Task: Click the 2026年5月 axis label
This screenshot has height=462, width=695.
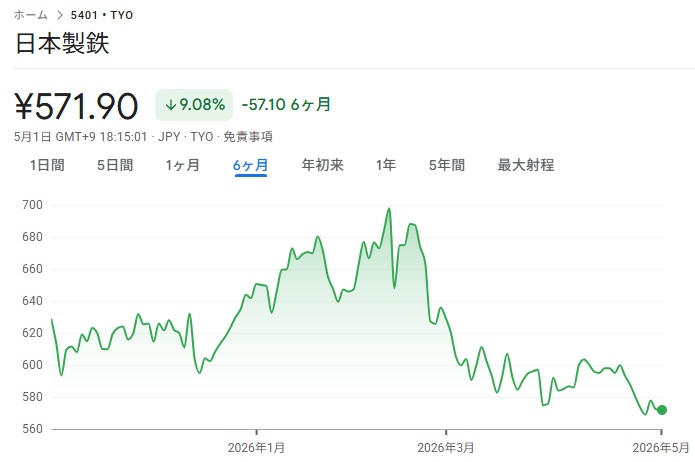Action: tap(661, 448)
